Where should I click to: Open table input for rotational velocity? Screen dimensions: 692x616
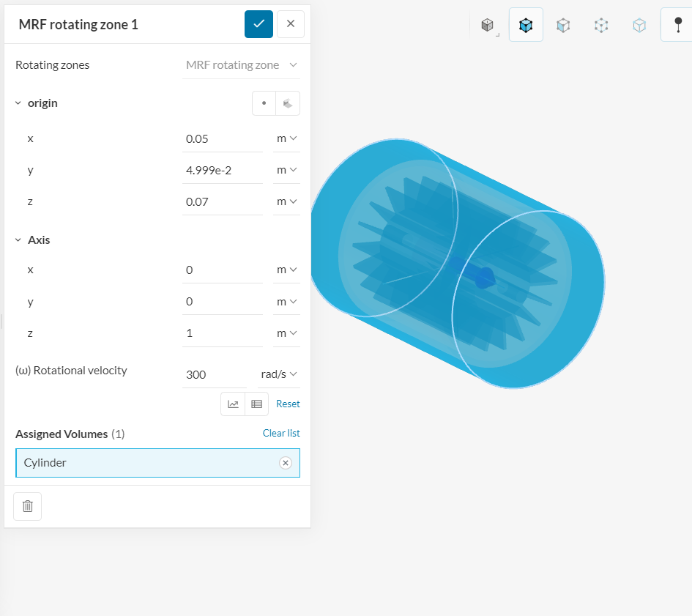click(x=256, y=404)
